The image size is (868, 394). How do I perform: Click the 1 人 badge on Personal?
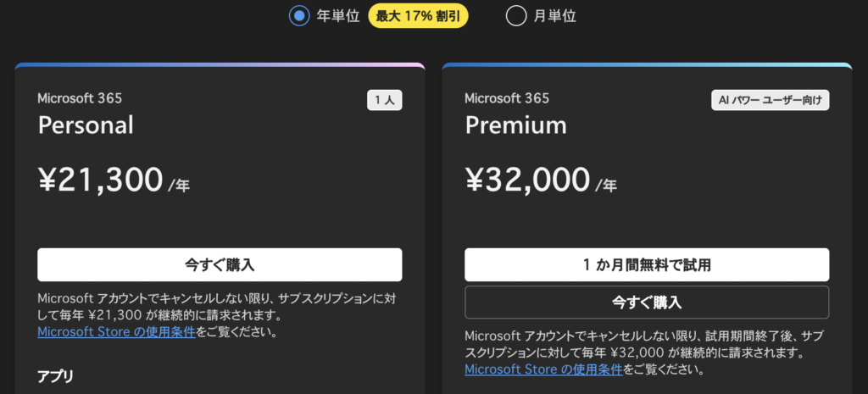(384, 100)
